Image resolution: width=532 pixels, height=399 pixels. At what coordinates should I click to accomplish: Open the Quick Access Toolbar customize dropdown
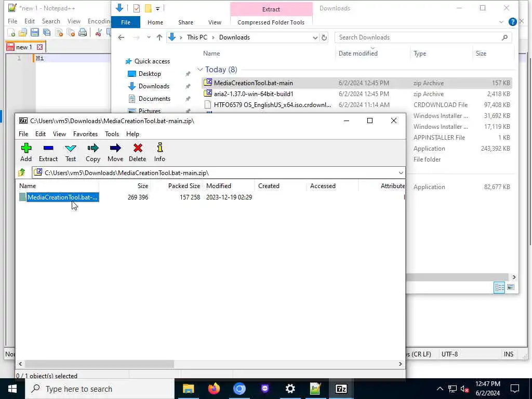tap(158, 8)
